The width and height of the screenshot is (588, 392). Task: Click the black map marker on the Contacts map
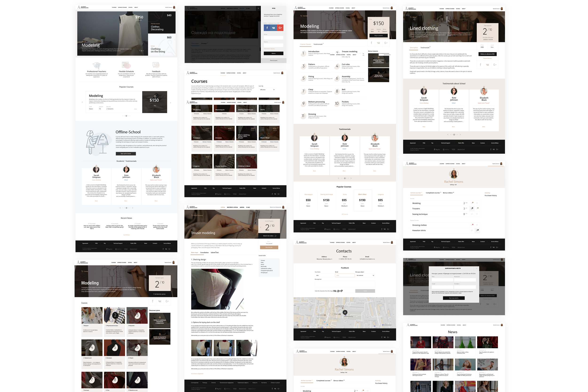[x=345, y=312]
